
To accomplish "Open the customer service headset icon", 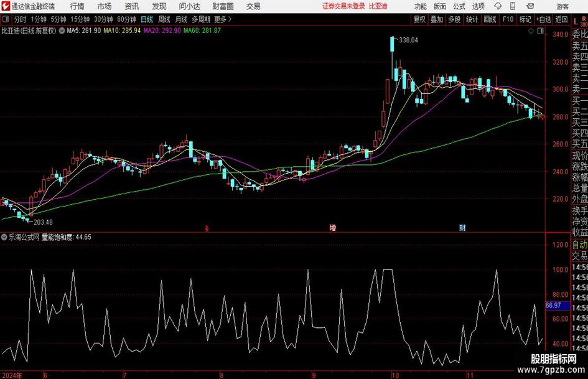I will tap(498, 6).
